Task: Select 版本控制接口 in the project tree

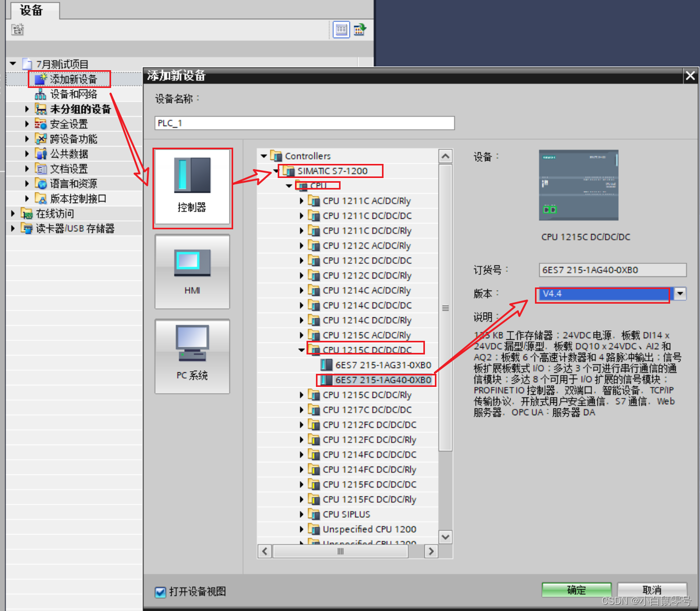Action: pos(78,198)
